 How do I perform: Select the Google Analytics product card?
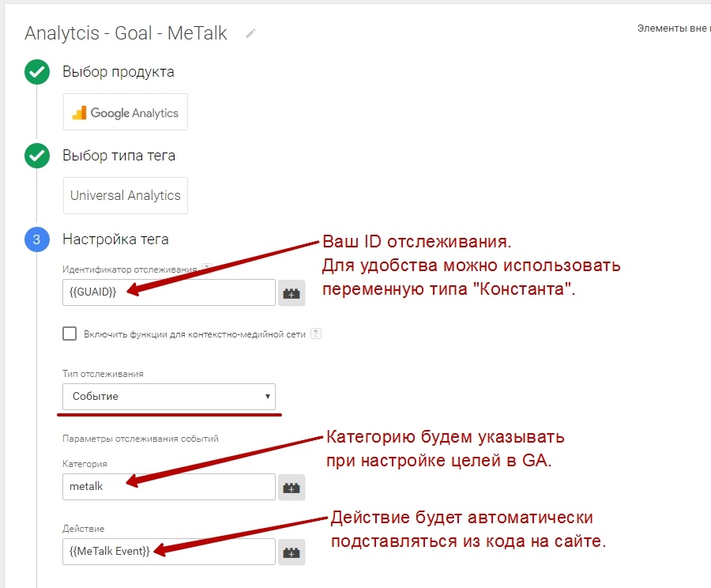tap(126, 112)
